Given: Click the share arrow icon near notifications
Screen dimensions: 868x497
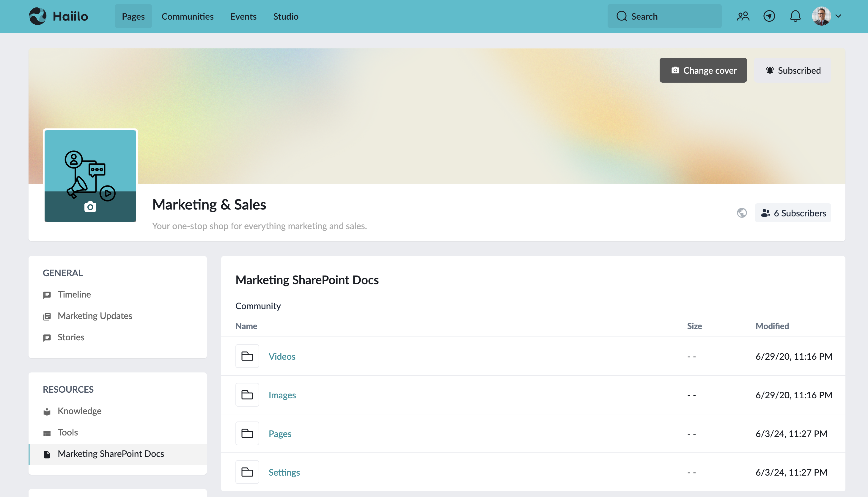Looking at the screenshot, I should tap(769, 16).
